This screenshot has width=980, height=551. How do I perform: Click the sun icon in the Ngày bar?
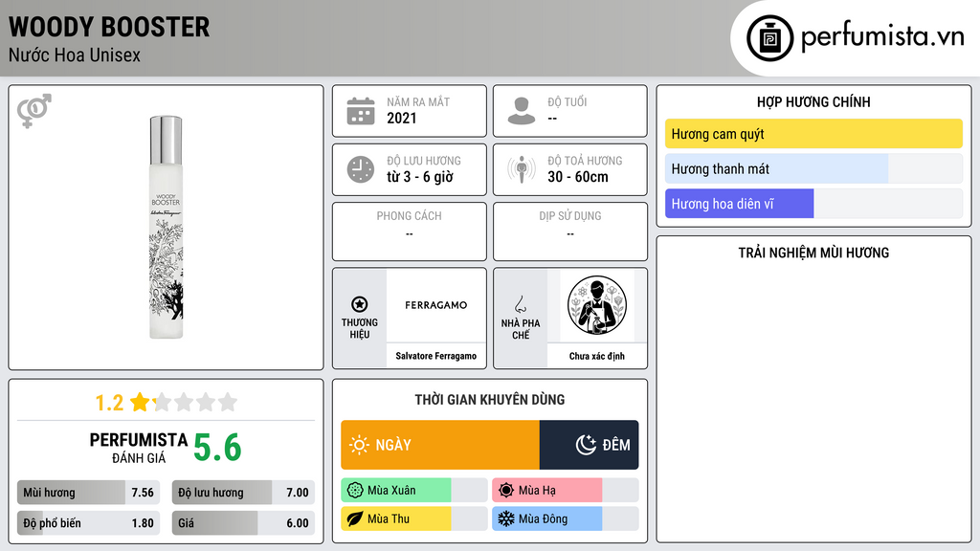point(359,445)
